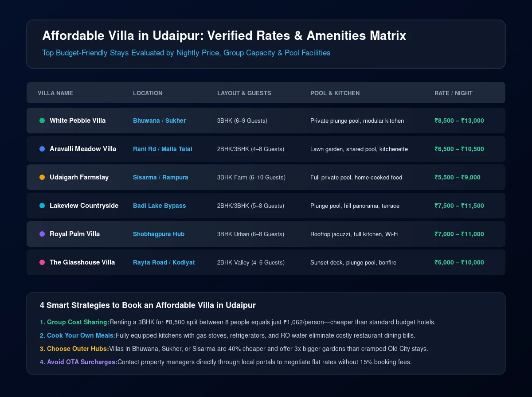Click the Rate / Night column header
The height and width of the screenshot is (397, 532).
click(x=454, y=93)
